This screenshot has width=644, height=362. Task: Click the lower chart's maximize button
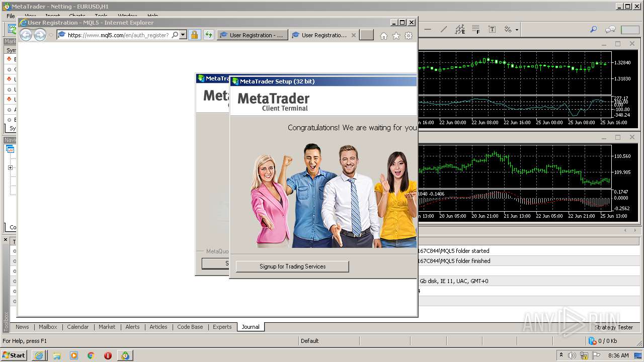618,137
